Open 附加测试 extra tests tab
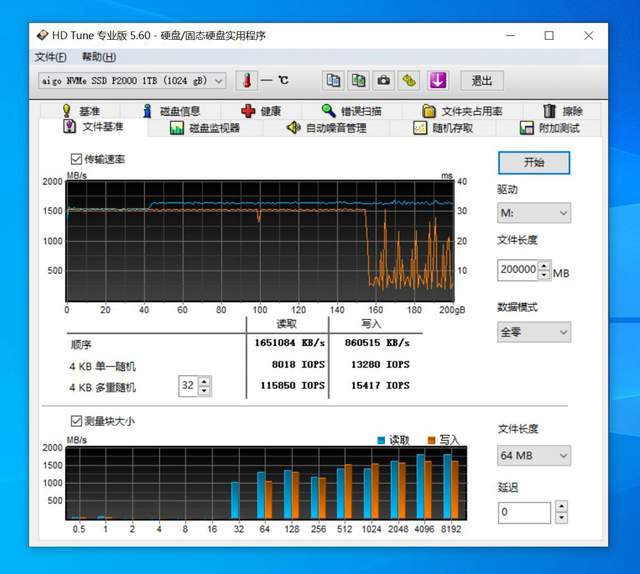 [x=549, y=128]
